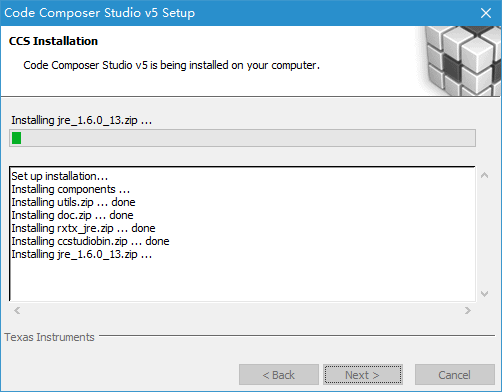Click the log scroll right arrow
This screenshot has width=502, height=392.
pyautogui.click(x=468, y=311)
